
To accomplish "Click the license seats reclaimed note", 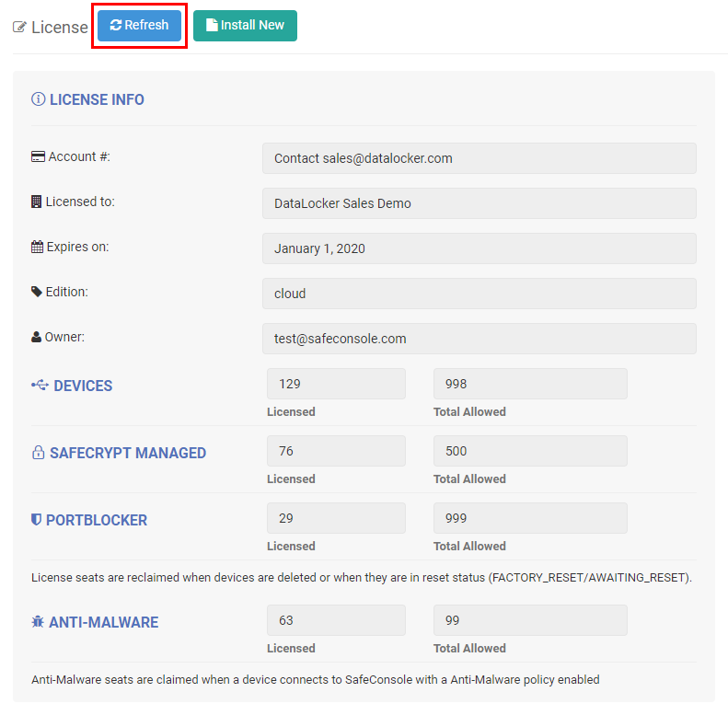I will pos(362,578).
